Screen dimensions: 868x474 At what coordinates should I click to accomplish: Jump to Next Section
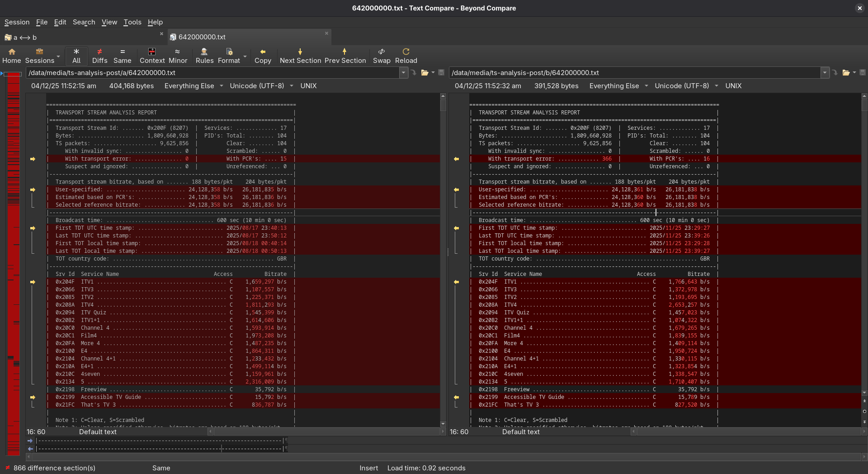tap(300, 56)
